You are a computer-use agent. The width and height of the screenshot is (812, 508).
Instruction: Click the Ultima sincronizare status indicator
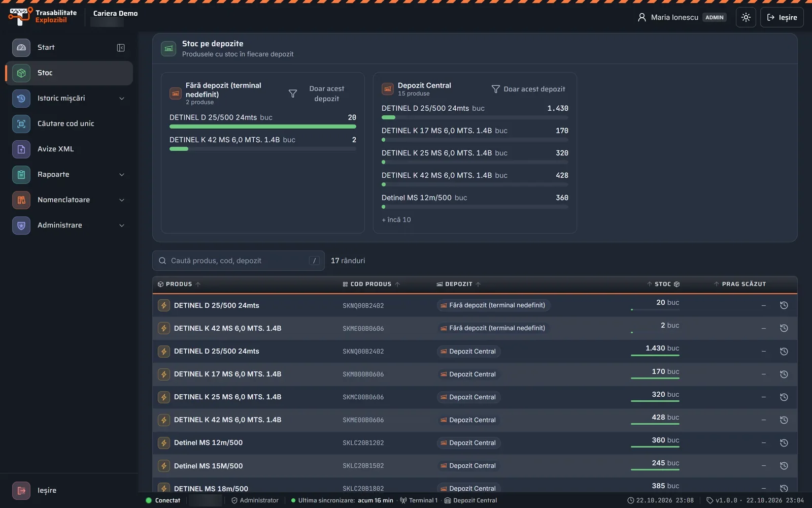pyautogui.click(x=342, y=500)
